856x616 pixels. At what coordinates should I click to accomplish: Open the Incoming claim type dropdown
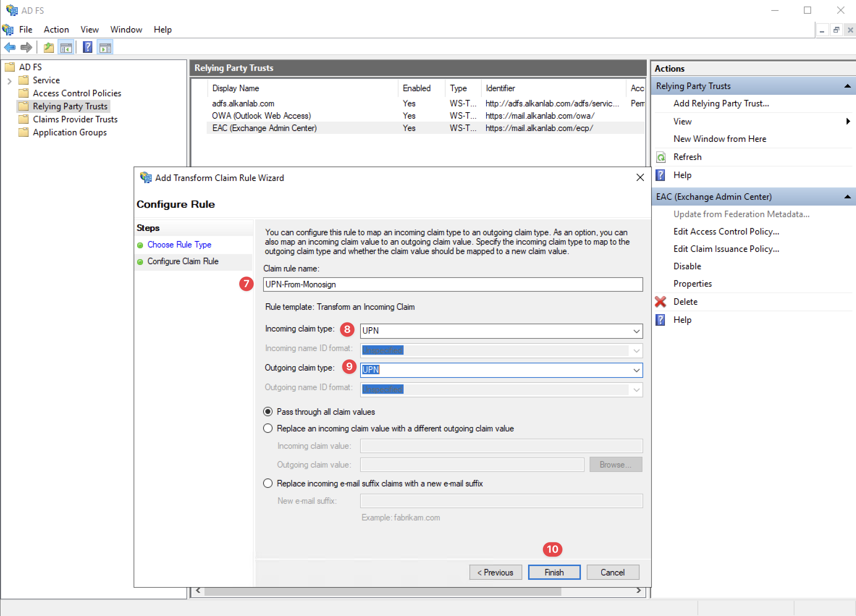(x=636, y=331)
